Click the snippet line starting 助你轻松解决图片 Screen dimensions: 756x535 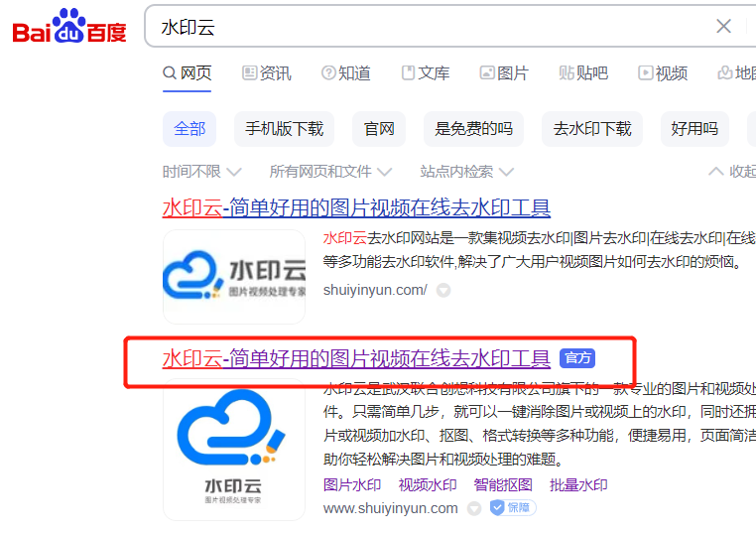tap(443, 459)
